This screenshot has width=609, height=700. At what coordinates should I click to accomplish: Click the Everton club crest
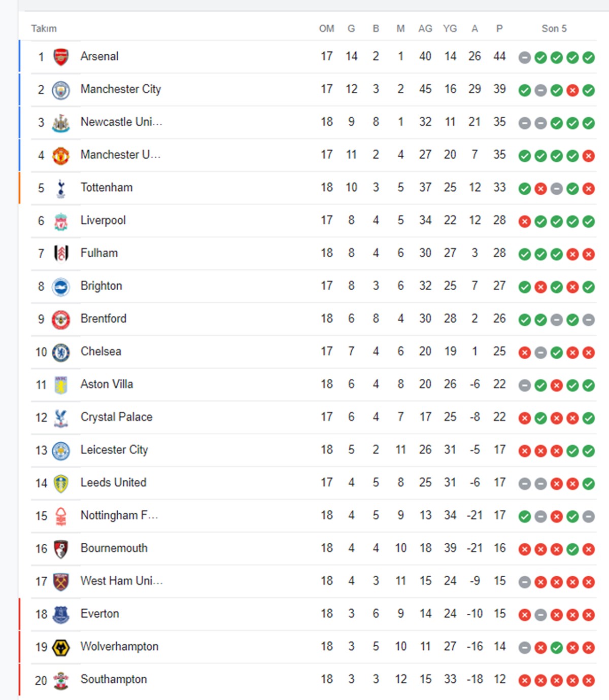tap(61, 614)
